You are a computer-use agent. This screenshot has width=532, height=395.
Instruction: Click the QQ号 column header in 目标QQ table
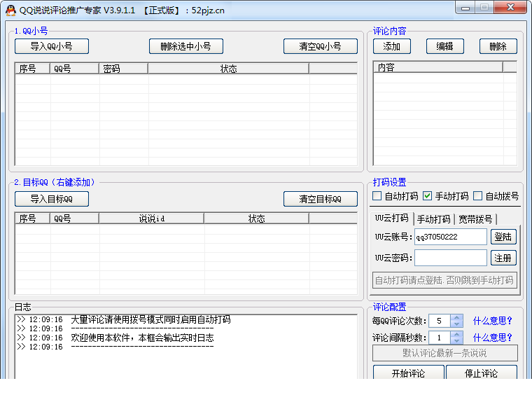coord(74,219)
